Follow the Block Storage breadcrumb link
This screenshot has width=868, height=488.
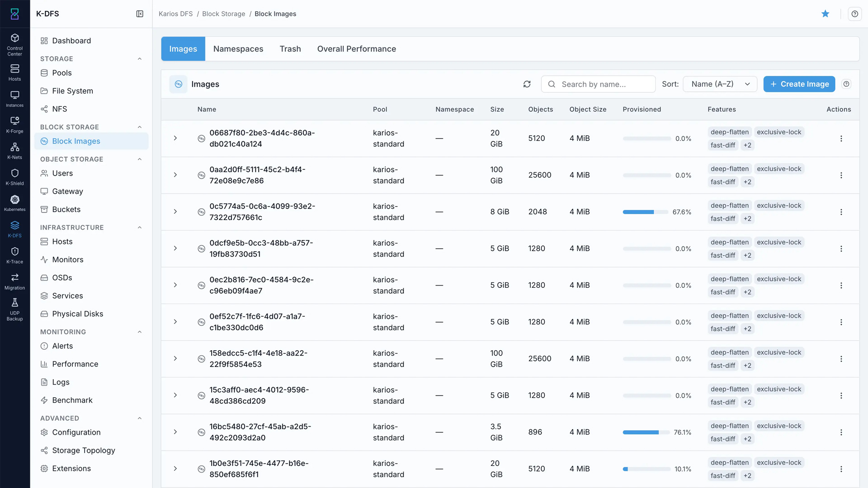[x=224, y=14]
